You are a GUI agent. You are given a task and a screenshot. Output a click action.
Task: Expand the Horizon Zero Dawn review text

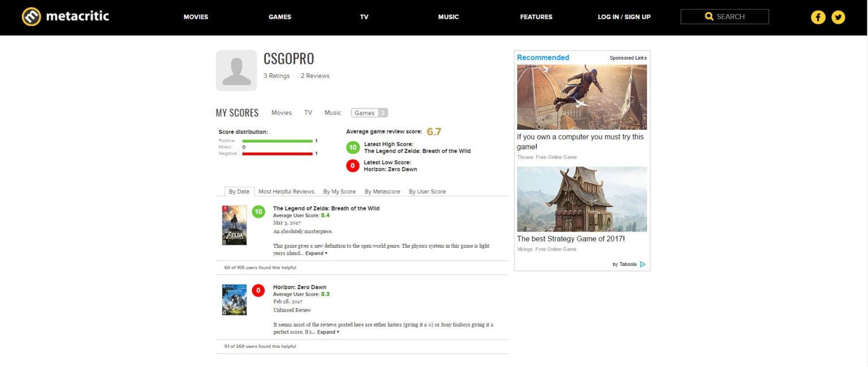tap(328, 332)
